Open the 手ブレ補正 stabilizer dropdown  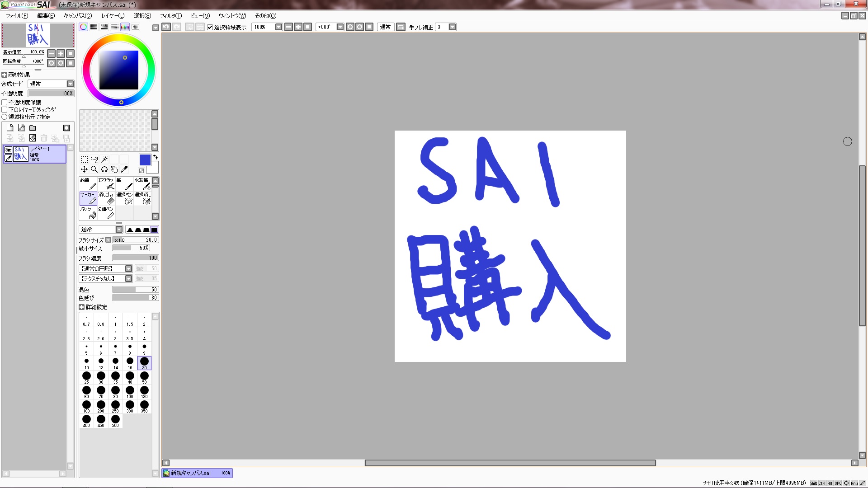tap(452, 27)
